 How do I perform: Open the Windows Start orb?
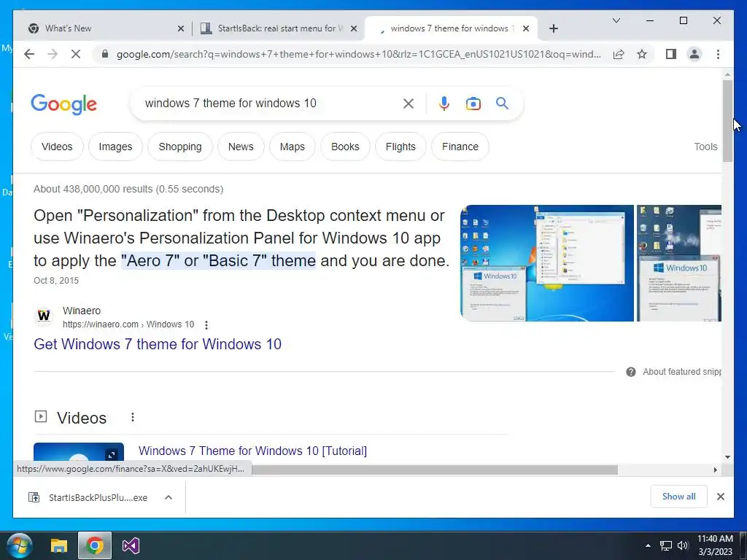click(x=20, y=545)
